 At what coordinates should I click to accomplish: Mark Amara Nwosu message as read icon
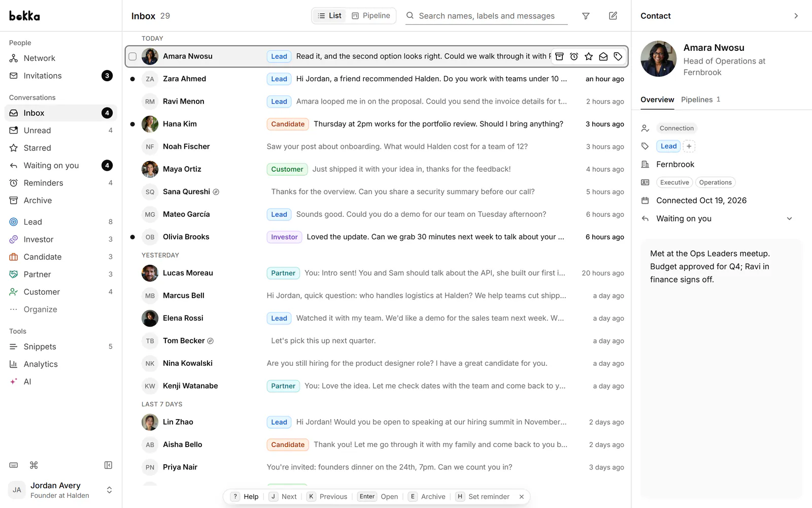coord(603,56)
